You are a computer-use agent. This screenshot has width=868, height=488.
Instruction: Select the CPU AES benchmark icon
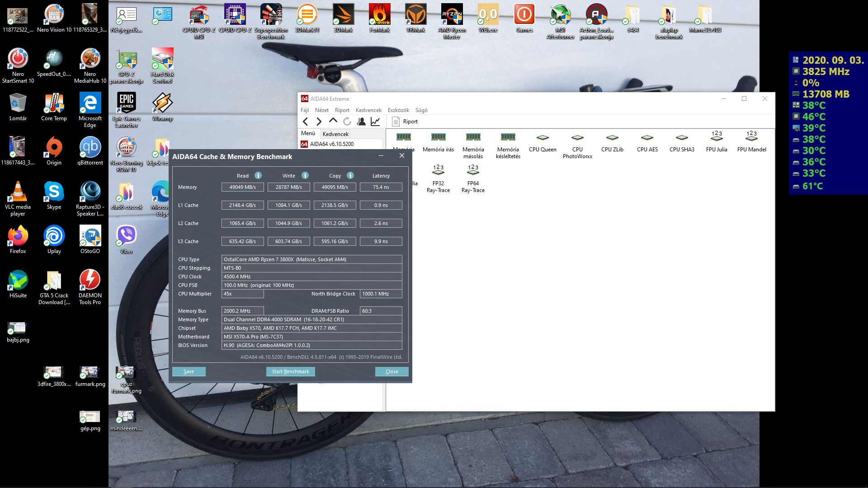pos(647,142)
